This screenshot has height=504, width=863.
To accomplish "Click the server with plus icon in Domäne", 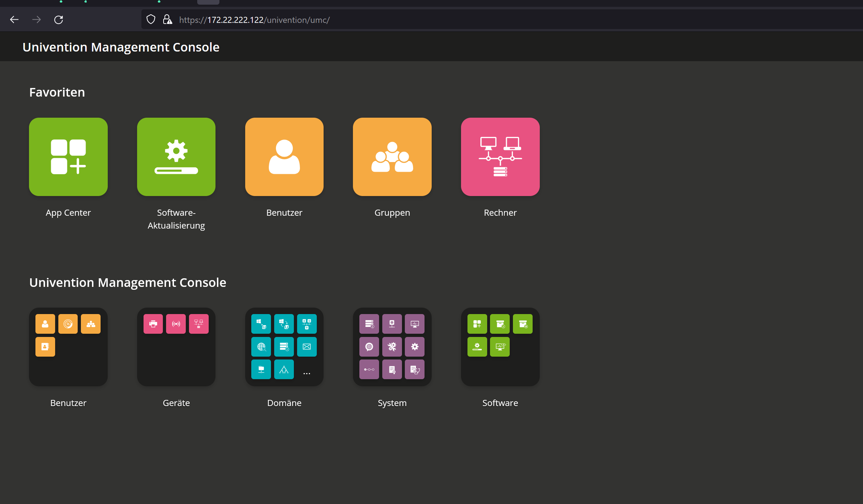I will click(x=284, y=347).
